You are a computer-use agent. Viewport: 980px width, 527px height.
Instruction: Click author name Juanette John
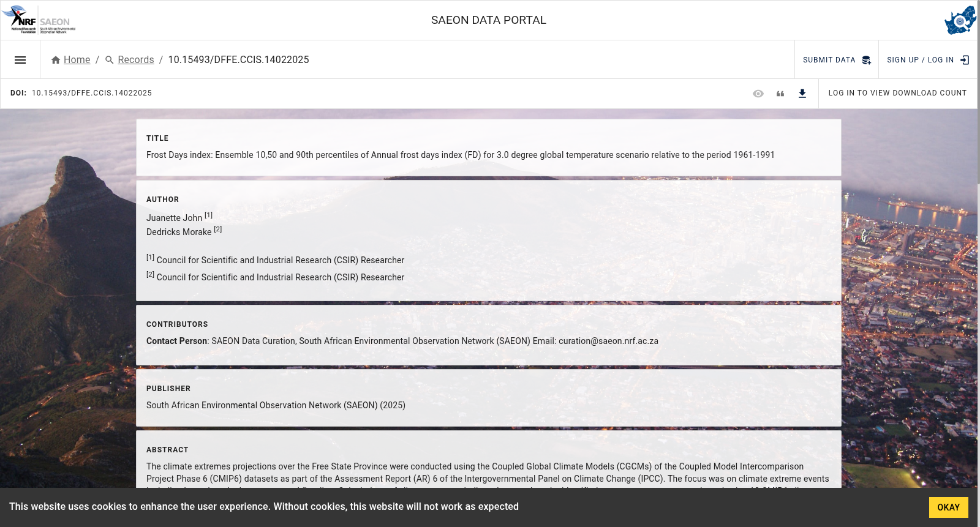[174, 218]
